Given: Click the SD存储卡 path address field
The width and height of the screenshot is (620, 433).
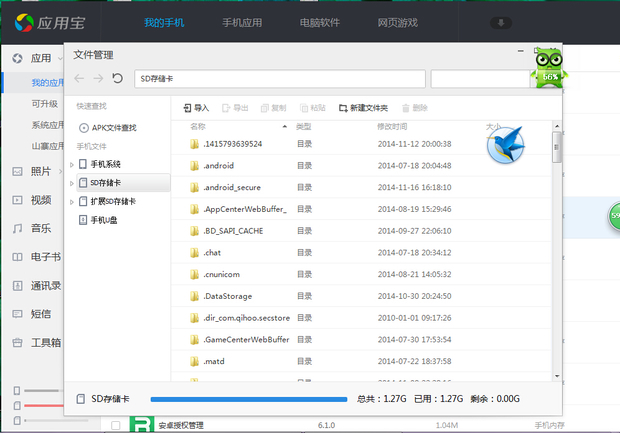Looking at the screenshot, I should [280, 79].
